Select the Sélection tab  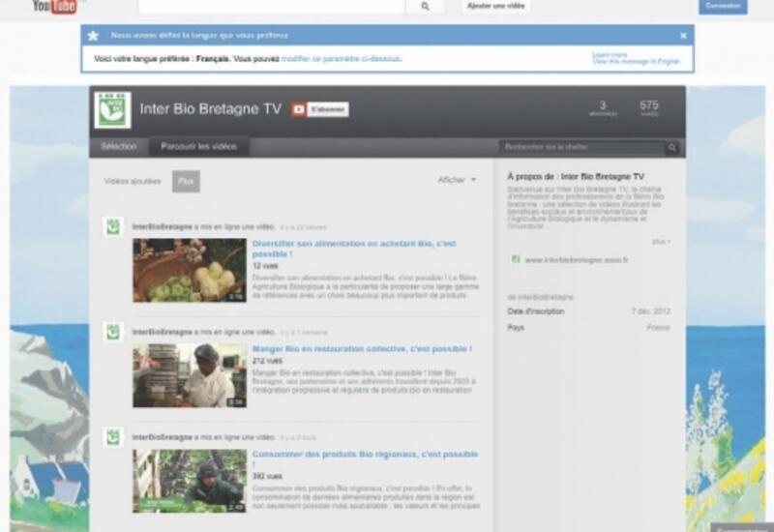point(118,147)
